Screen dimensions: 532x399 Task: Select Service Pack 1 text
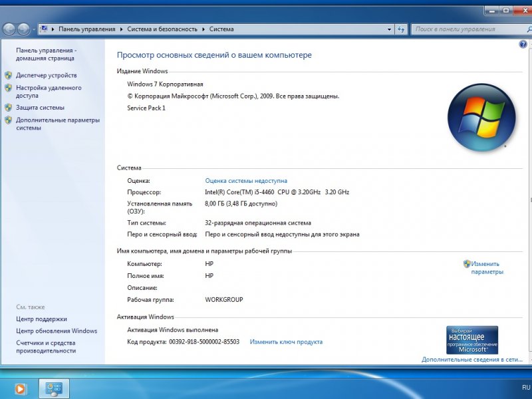pos(146,108)
